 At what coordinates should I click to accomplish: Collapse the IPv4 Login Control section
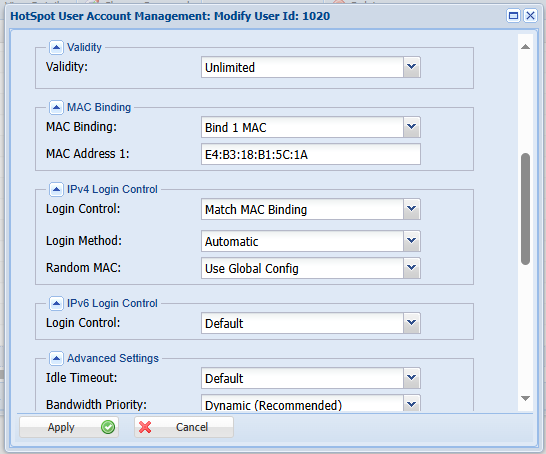pos(56,189)
